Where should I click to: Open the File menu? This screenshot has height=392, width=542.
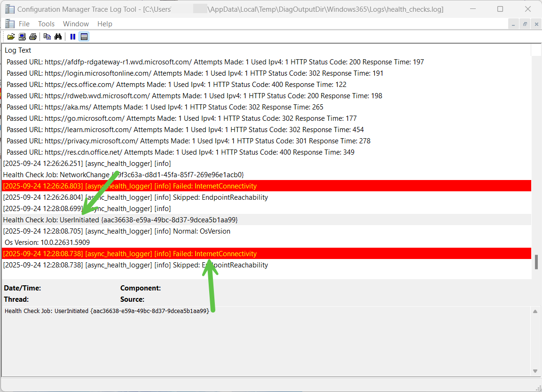click(24, 24)
